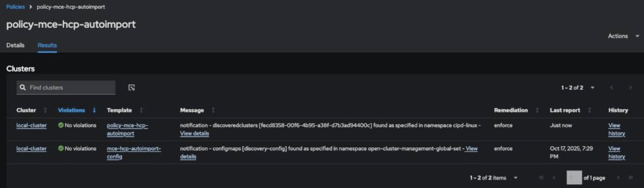The width and height of the screenshot is (644, 188).
Task: Sort table by Cluster column sort icon
Action: 45,110
